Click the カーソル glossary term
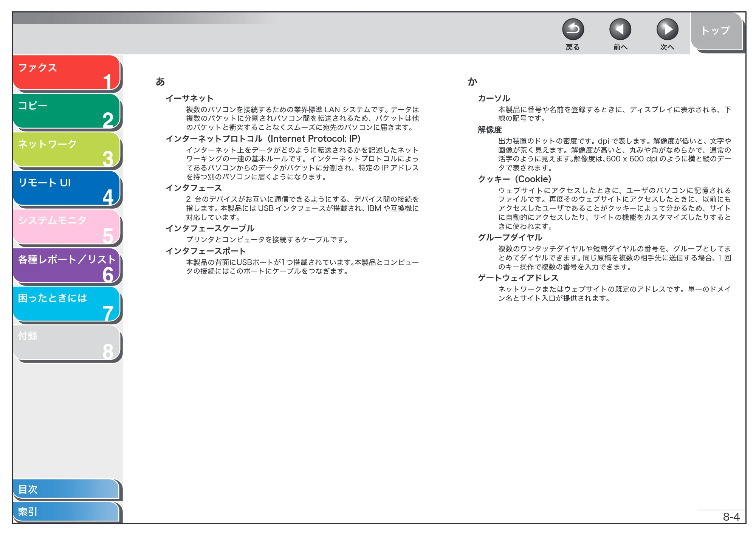This screenshot has height=535, width=756. (494, 98)
